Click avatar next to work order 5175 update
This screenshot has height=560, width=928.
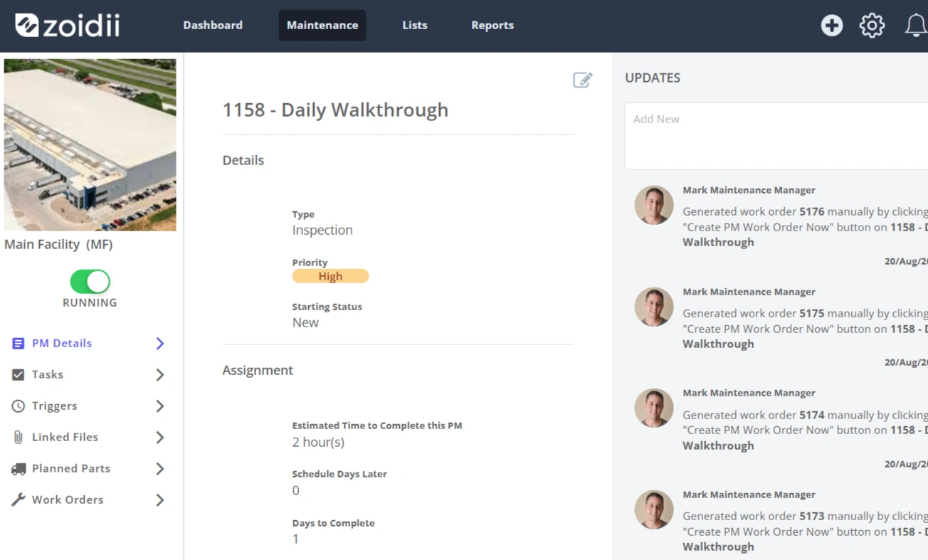click(654, 307)
